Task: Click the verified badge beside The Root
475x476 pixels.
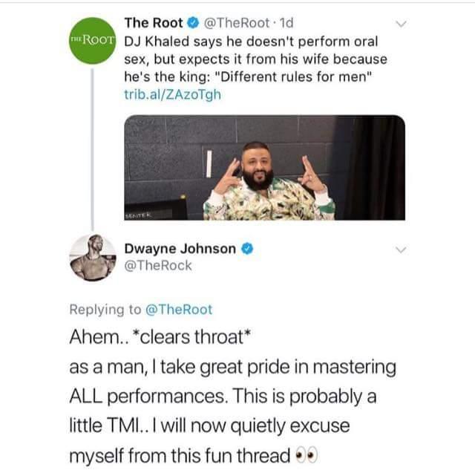Action: [193, 23]
